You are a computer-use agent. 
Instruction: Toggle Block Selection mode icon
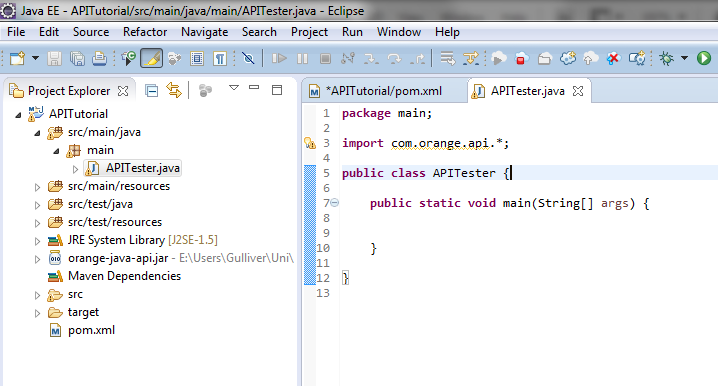pyautogui.click(x=197, y=58)
